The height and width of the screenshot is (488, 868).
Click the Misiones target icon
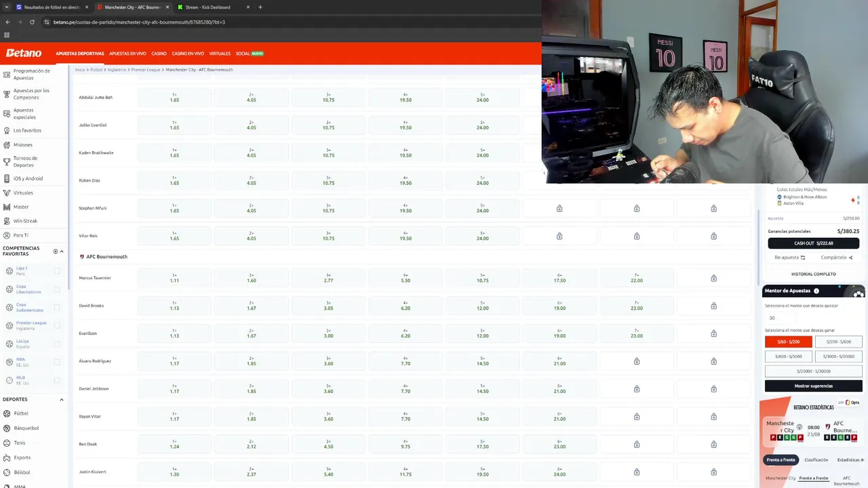7,144
